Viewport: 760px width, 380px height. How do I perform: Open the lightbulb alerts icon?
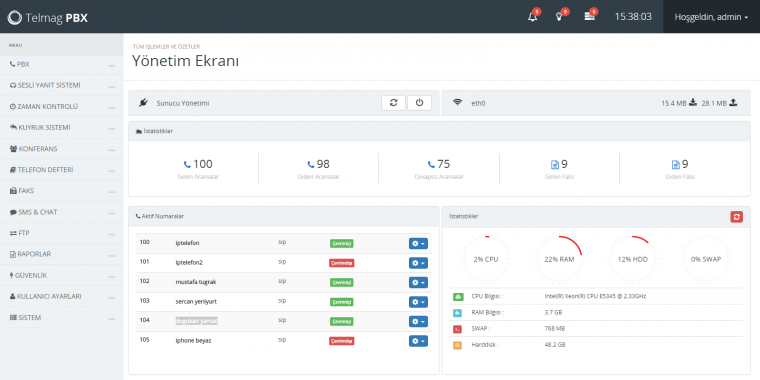[559, 16]
